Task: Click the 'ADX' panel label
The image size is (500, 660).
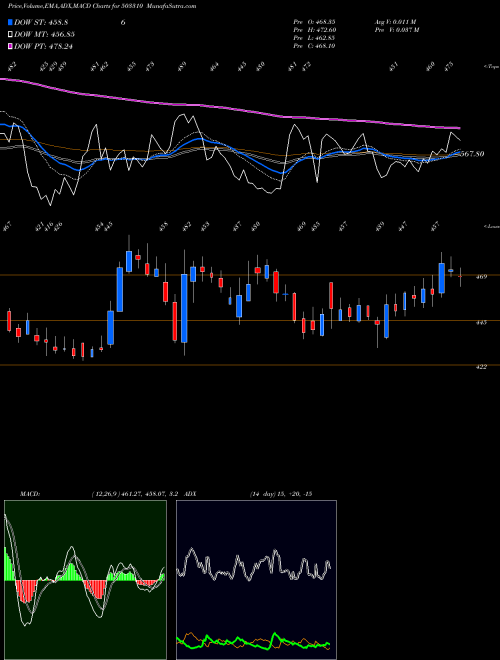Action: 190,494
